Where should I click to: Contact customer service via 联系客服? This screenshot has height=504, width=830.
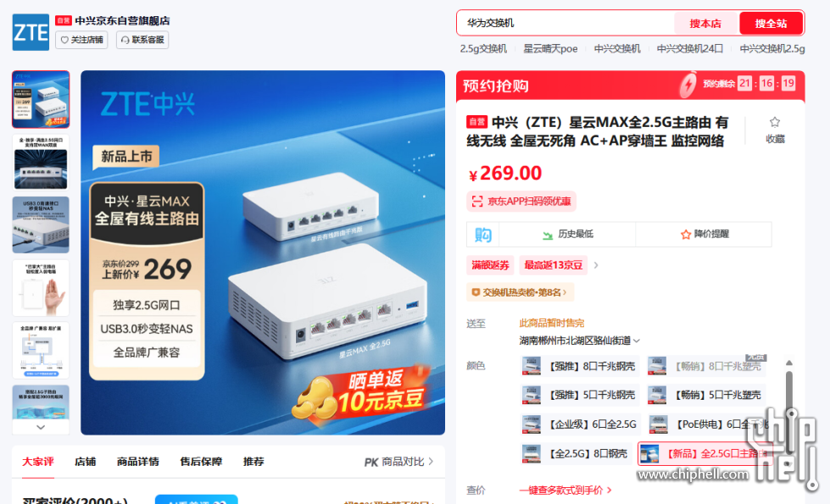(142, 40)
